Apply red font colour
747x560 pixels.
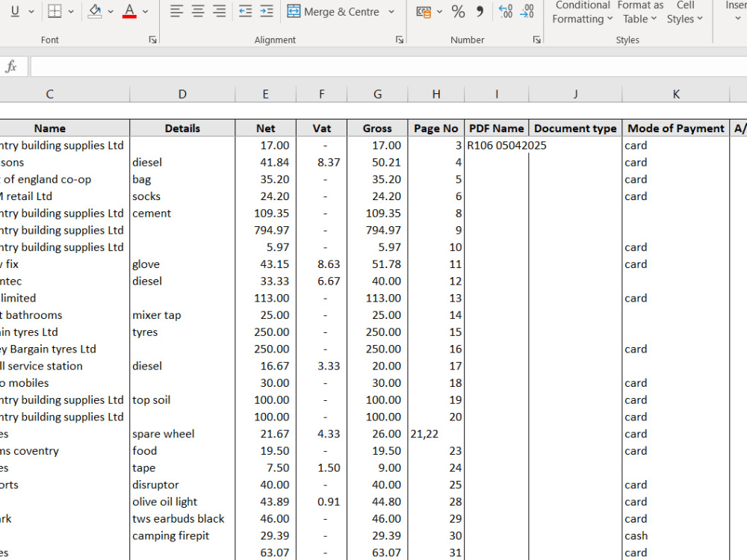pos(129,11)
